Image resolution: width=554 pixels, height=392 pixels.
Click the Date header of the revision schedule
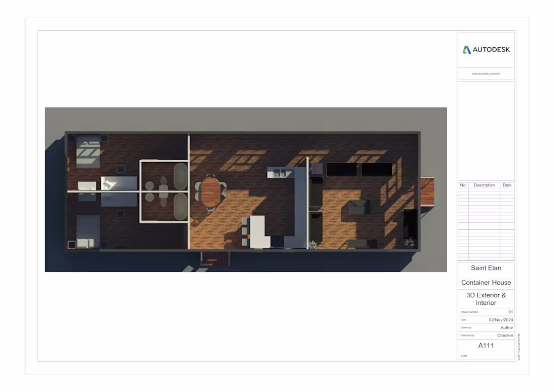point(507,185)
